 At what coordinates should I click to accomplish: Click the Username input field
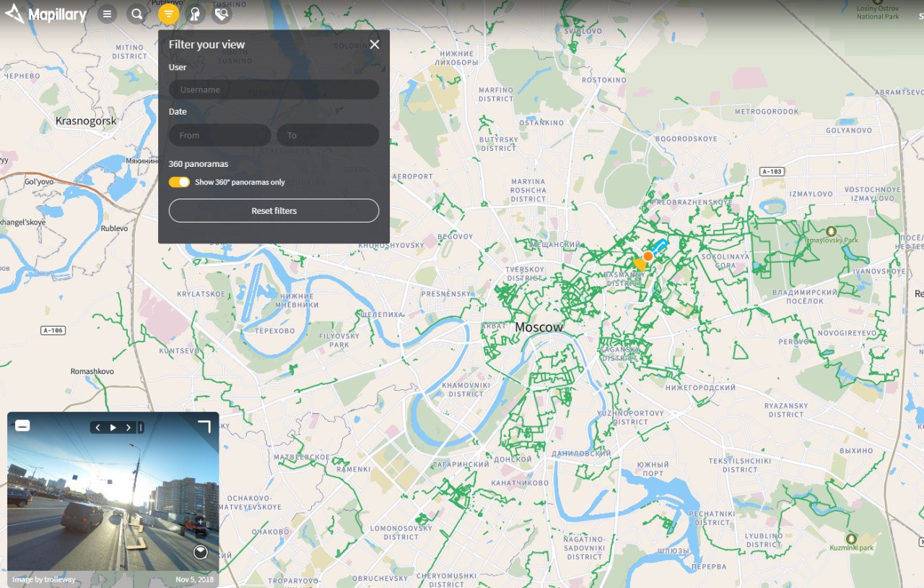[274, 90]
